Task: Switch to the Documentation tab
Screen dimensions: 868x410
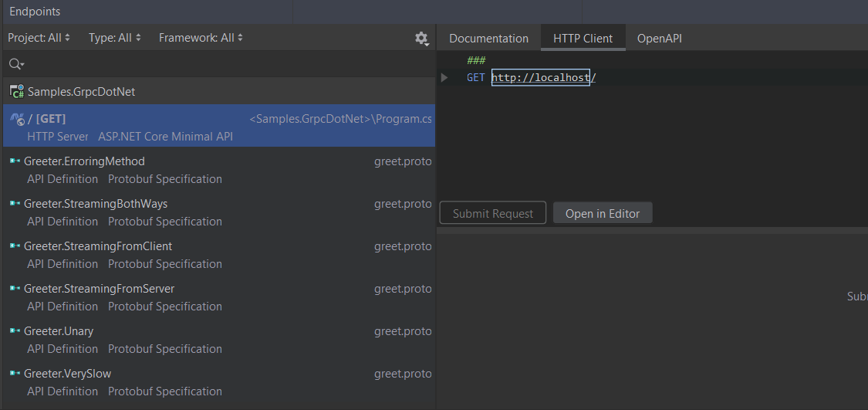Action: point(489,39)
